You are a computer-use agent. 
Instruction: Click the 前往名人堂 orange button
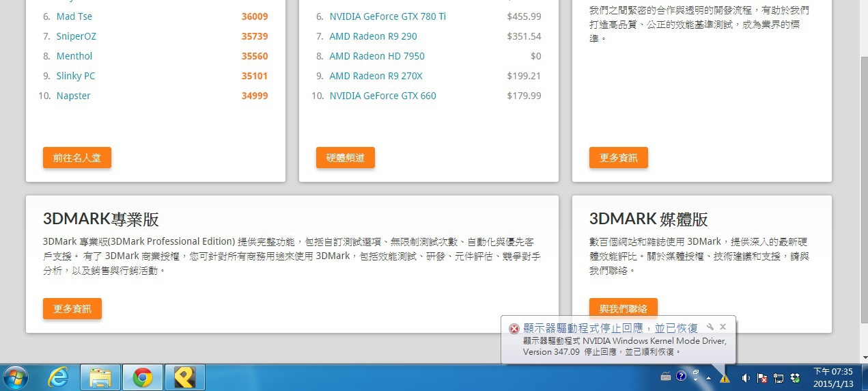(77, 157)
